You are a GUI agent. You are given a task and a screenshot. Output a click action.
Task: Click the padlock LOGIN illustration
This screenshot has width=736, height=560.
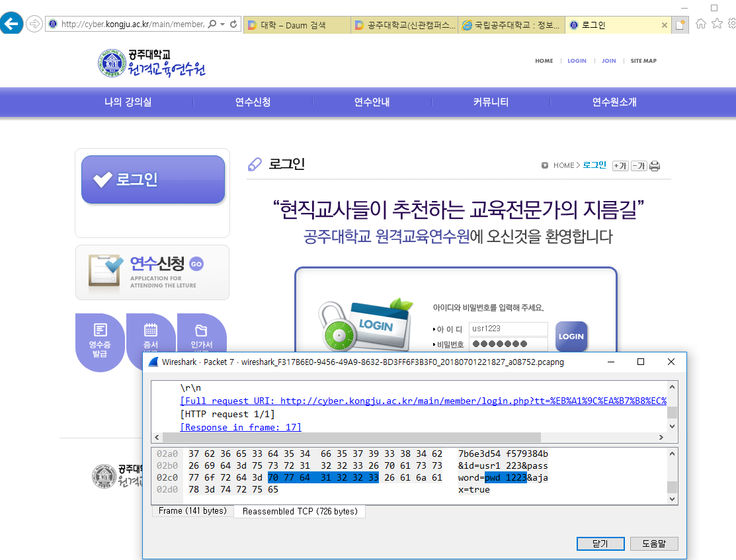click(366, 326)
